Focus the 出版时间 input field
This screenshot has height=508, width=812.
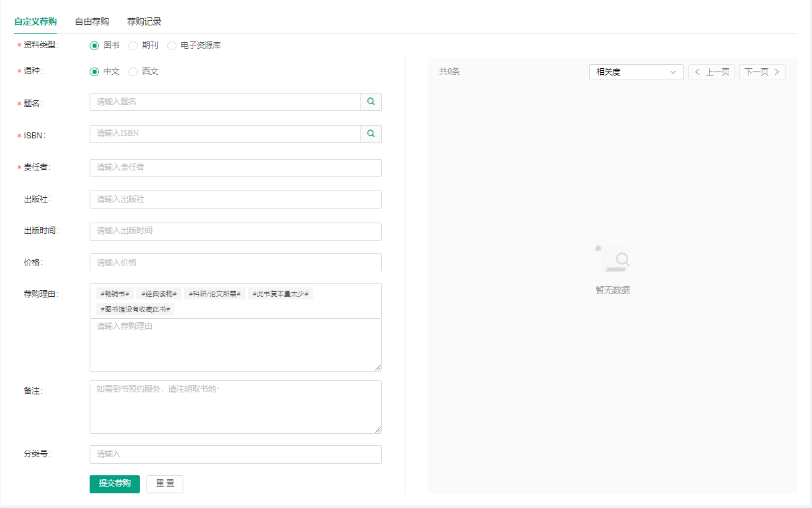[x=235, y=231]
